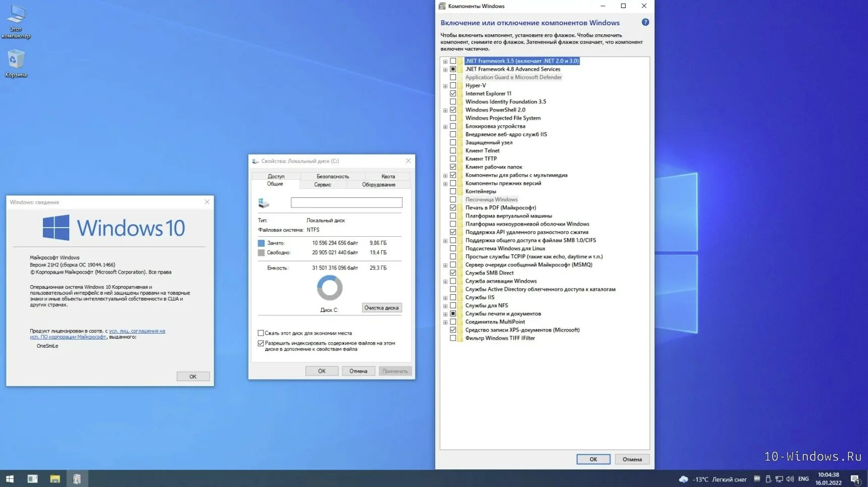Open the weather widget cloud icon

coord(684,479)
